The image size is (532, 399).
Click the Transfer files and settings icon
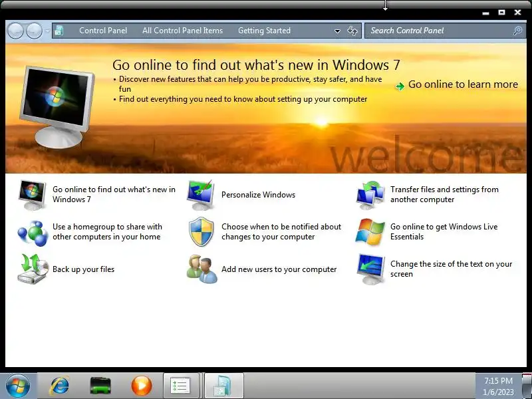pyautogui.click(x=370, y=195)
